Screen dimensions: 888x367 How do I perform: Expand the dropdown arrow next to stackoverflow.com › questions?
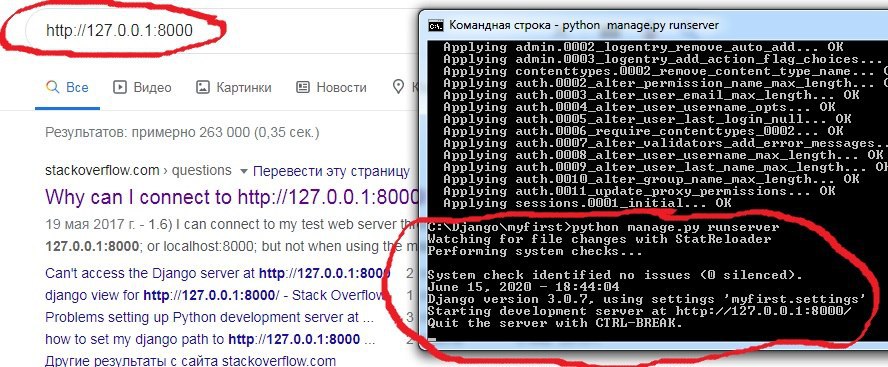(x=244, y=172)
